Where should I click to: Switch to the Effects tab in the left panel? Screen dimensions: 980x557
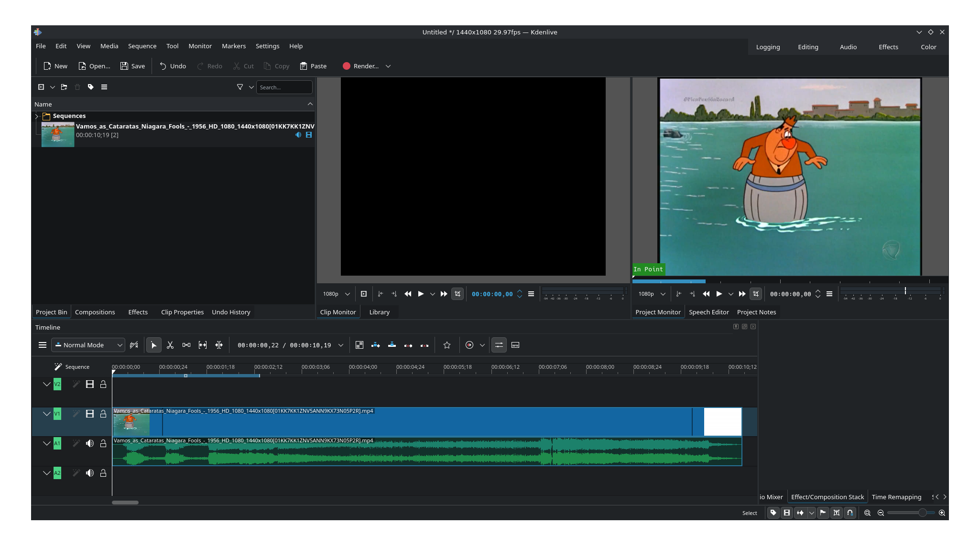coord(138,312)
